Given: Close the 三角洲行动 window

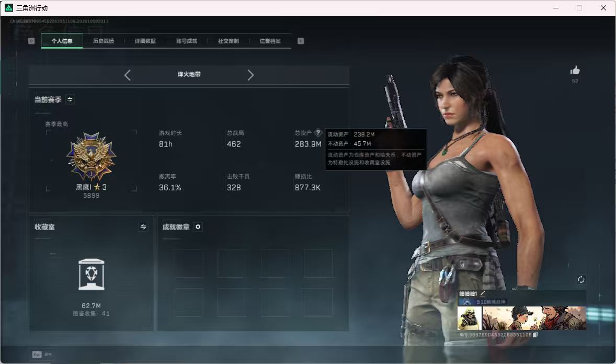Looking at the screenshot, I should tap(603, 8).
